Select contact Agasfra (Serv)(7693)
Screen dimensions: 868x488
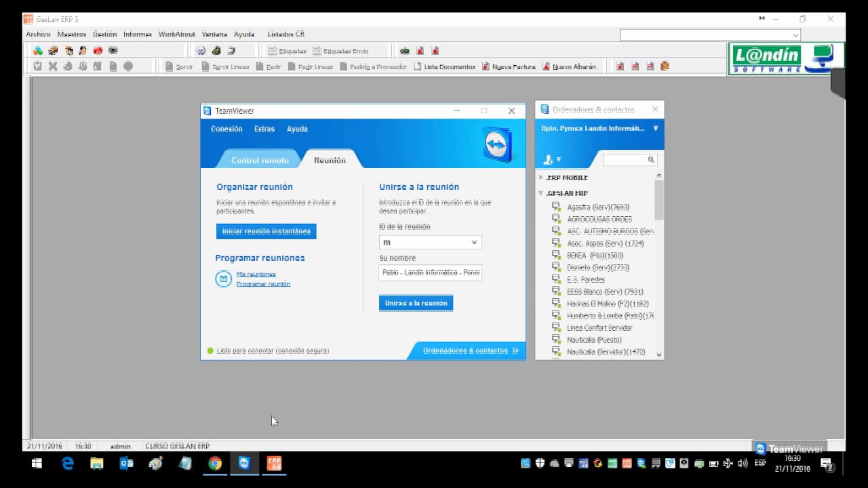pyautogui.click(x=598, y=207)
